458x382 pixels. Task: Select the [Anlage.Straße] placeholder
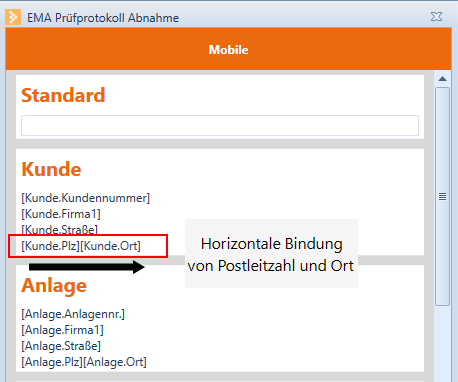[61, 346]
